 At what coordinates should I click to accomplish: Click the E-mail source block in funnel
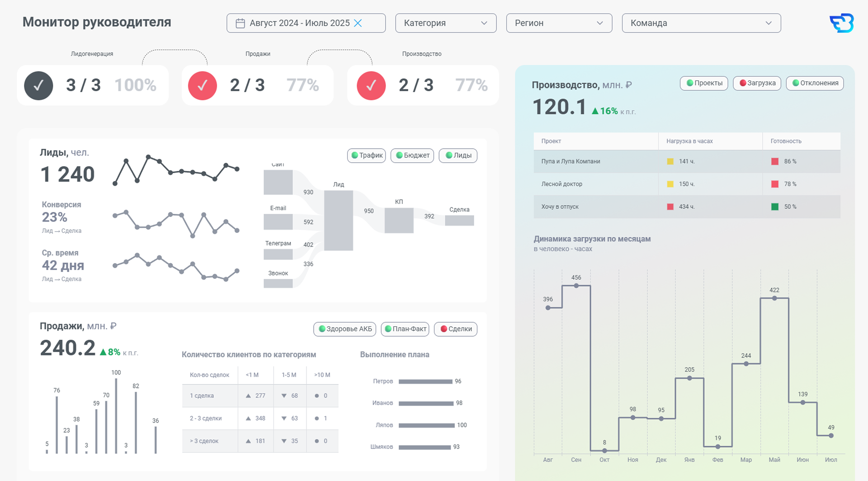278,222
